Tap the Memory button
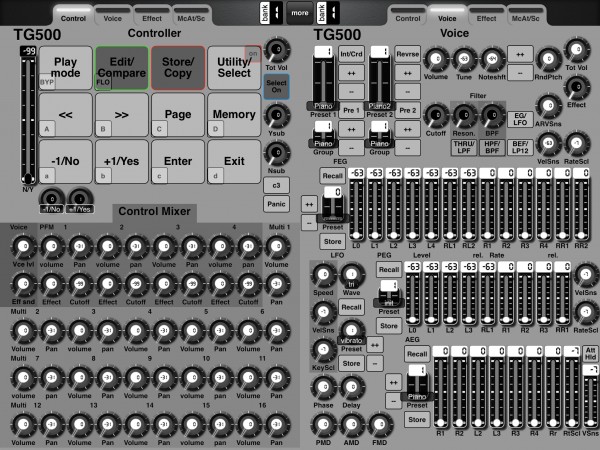 click(234, 115)
